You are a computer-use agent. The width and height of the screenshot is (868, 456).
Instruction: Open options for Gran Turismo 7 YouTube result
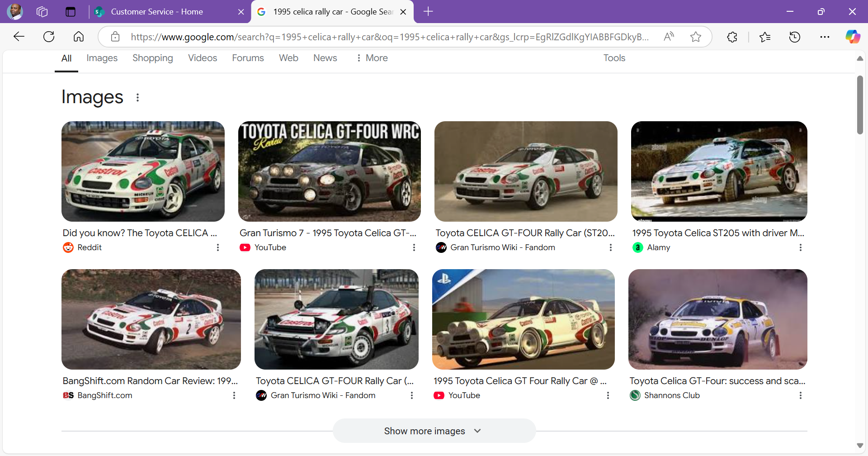(x=414, y=247)
